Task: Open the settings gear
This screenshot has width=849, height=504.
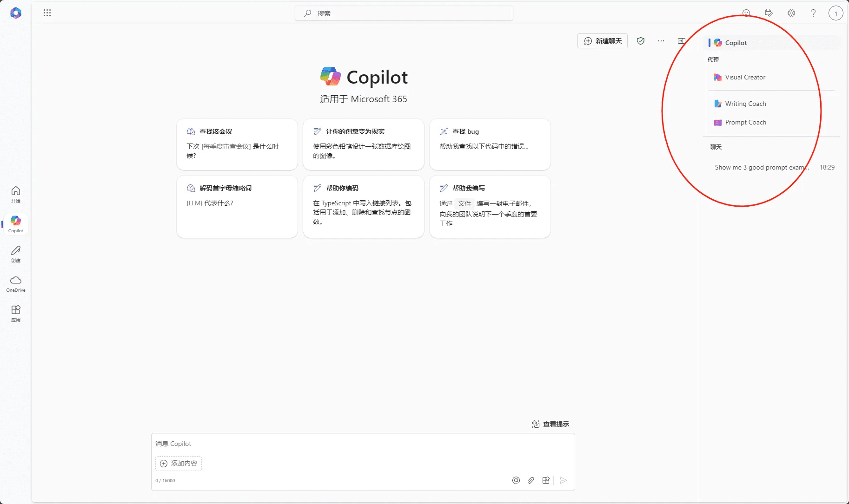Action: pos(791,13)
